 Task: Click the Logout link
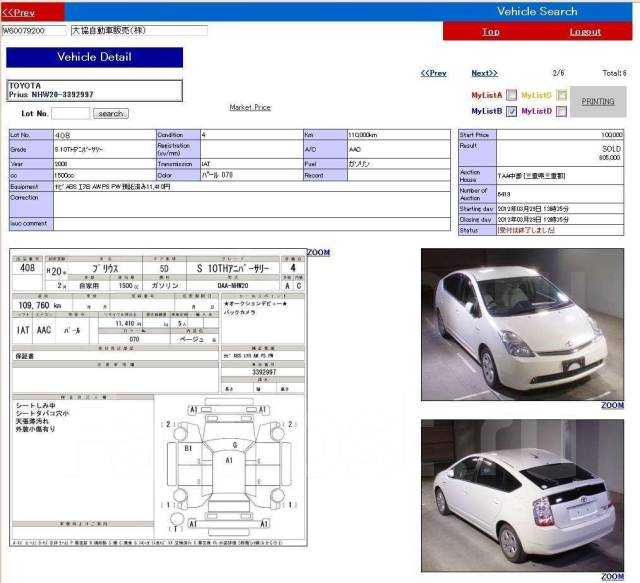(x=585, y=32)
